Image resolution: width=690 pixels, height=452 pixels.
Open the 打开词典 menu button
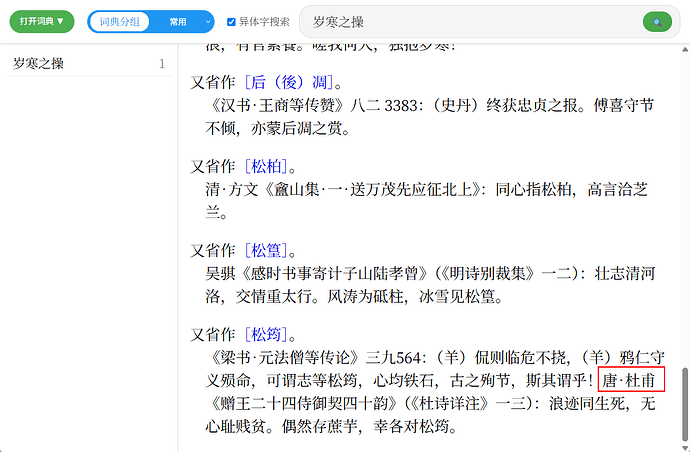42,22
